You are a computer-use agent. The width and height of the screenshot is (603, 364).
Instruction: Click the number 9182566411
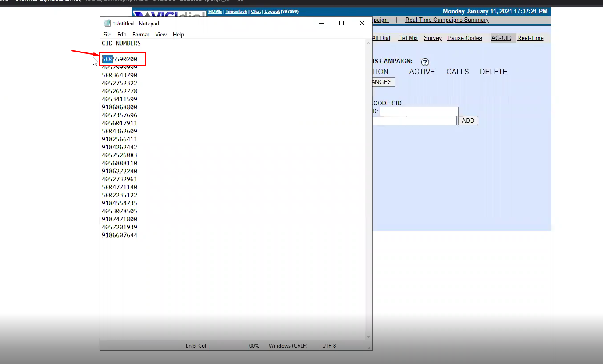point(120,139)
